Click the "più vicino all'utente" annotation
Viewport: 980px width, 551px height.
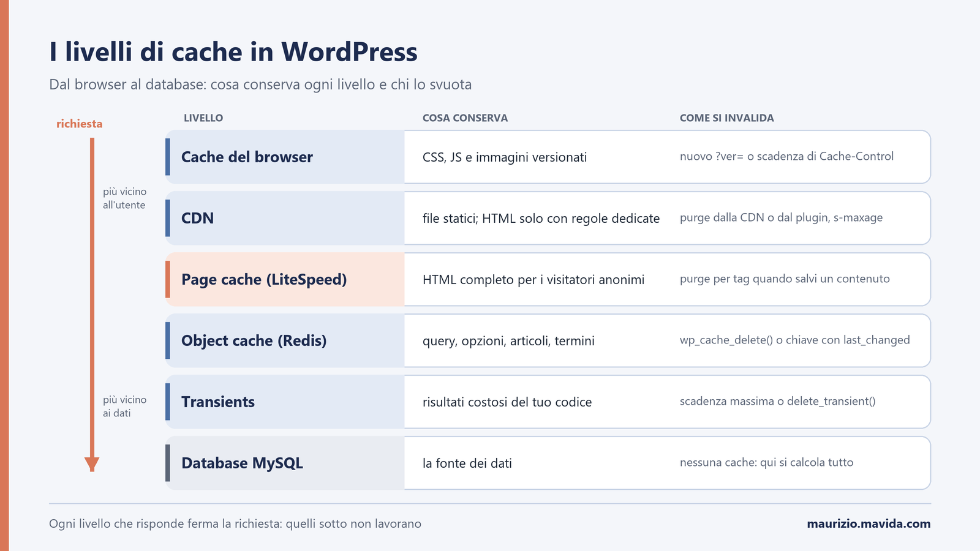click(124, 198)
